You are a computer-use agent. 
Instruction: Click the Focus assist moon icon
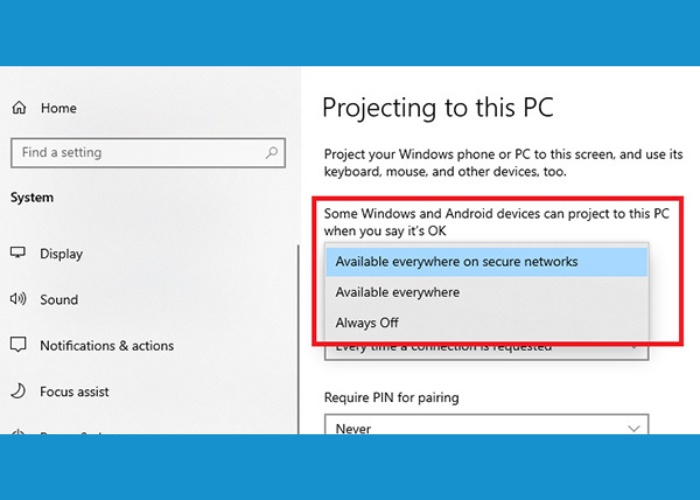click(18, 392)
